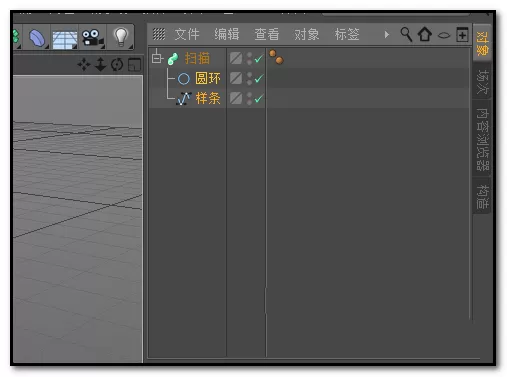507x377 pixels.
Task: Select the 圆环 object name
Action: [208, 79]
